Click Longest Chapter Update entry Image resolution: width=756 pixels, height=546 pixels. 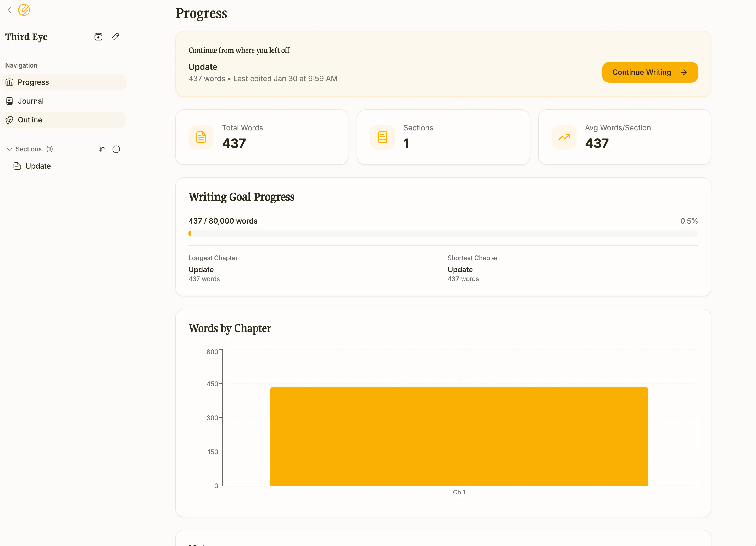[201, 270]
